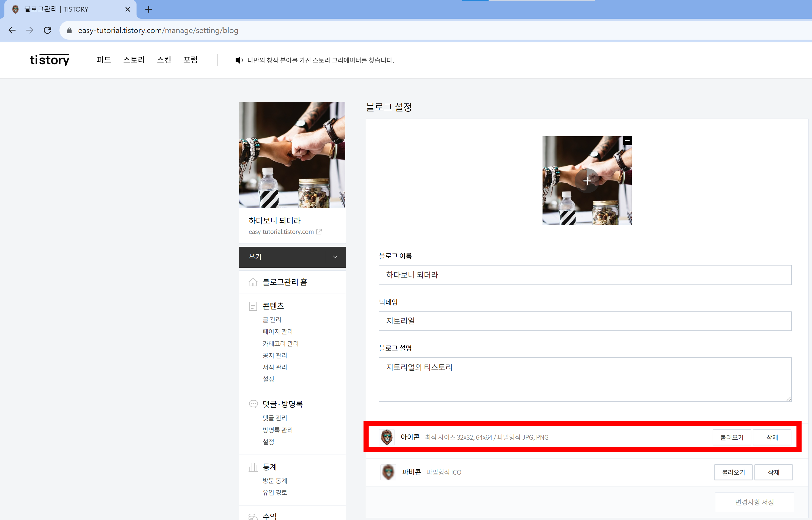Click the bar chart icon next to 통계
812x520 pixels.
click(x=253, y=467)
